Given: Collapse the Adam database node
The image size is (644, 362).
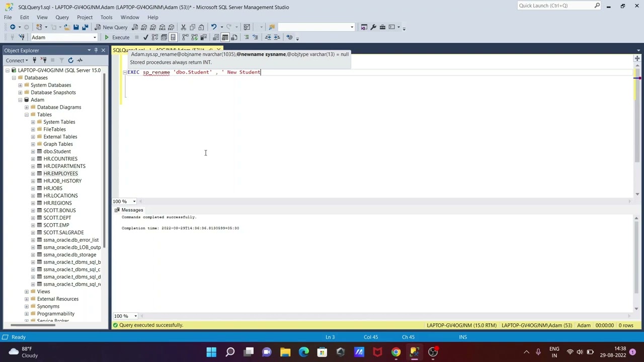Looking at the screenshot, I should click(20, 100).
